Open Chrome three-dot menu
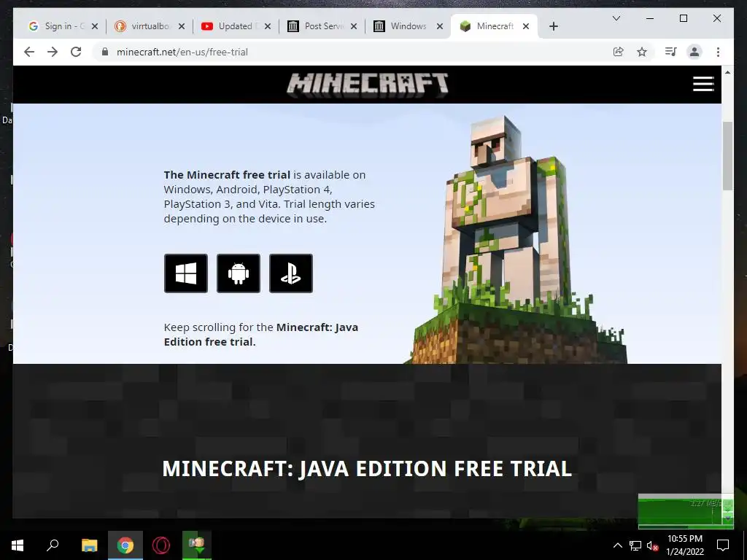Screen dimensions: 747x560 click(x=718, y=52)
